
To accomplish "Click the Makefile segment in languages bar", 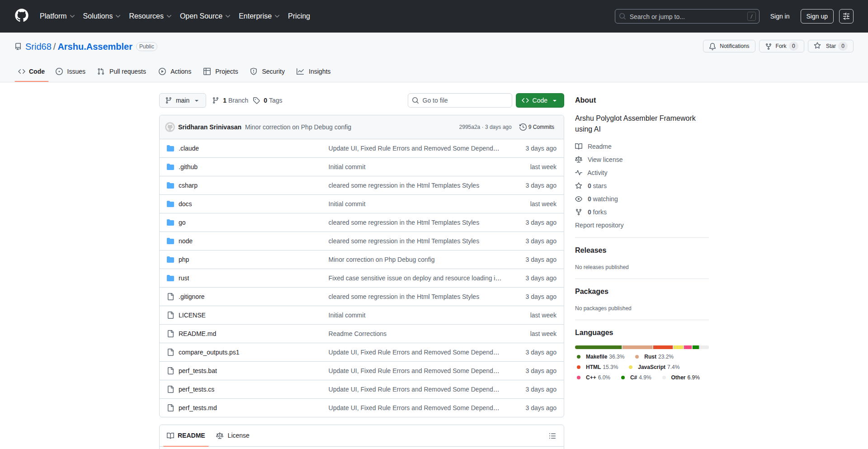I will point(598,347).
